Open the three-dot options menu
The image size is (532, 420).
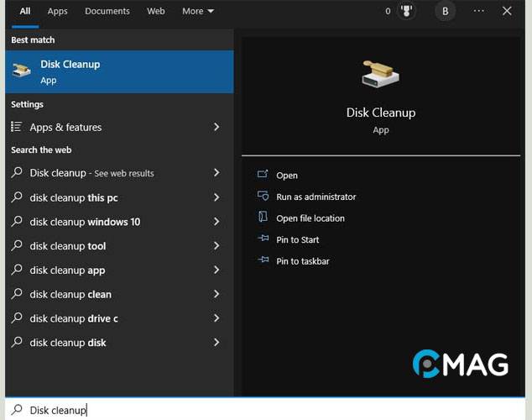pyautogui.click(x=478, y=11)
